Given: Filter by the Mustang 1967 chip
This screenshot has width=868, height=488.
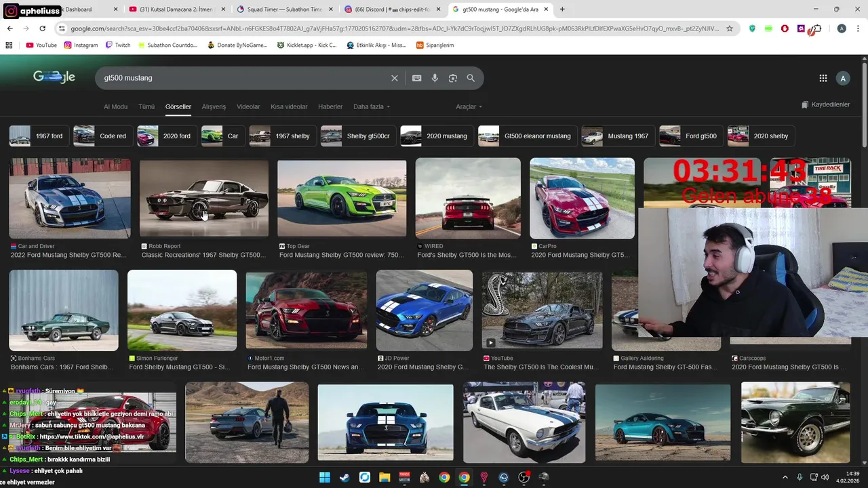Looking at the screenshot, I should pos(618,136).
